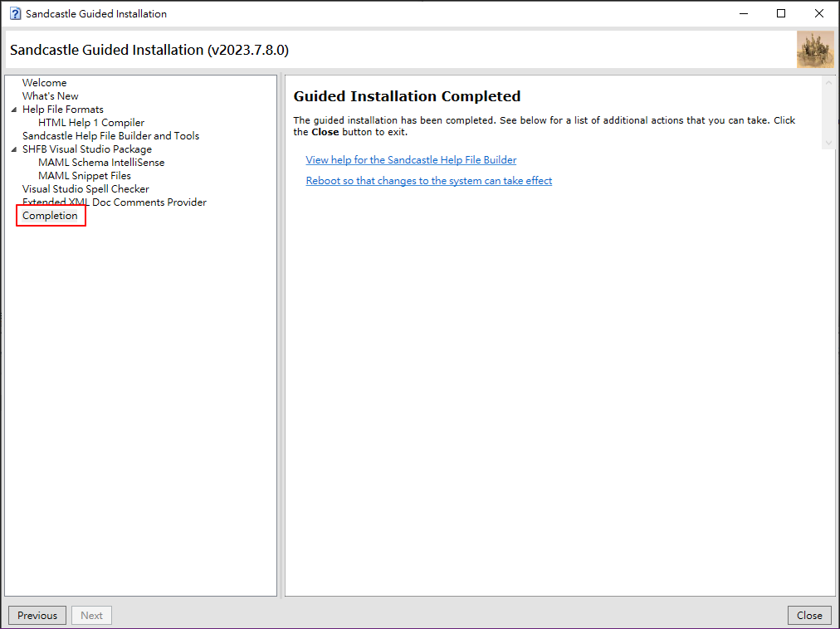Image resolution: width=840 pixels, height=629 pixels.
Task: Close the window with the title bar X
Action: coord(819,13)
